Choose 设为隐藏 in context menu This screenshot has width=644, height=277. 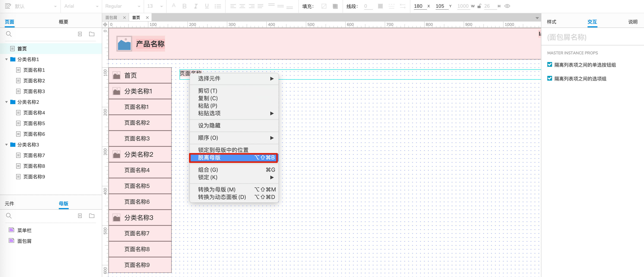pos(234,125)
